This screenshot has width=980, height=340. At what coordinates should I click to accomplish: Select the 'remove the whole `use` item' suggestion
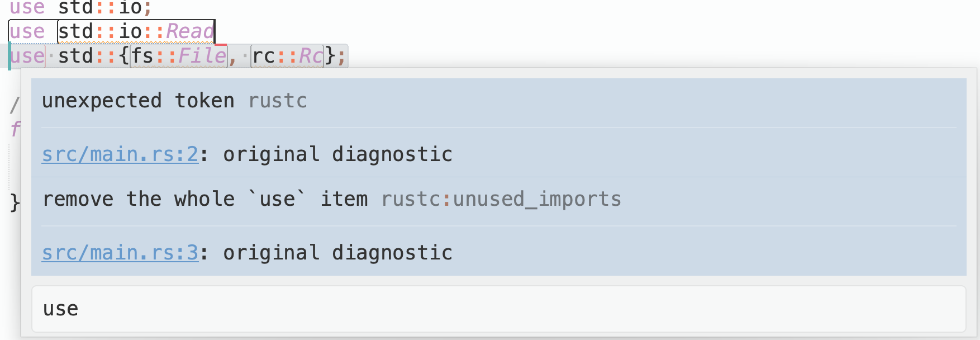point(207,199)
